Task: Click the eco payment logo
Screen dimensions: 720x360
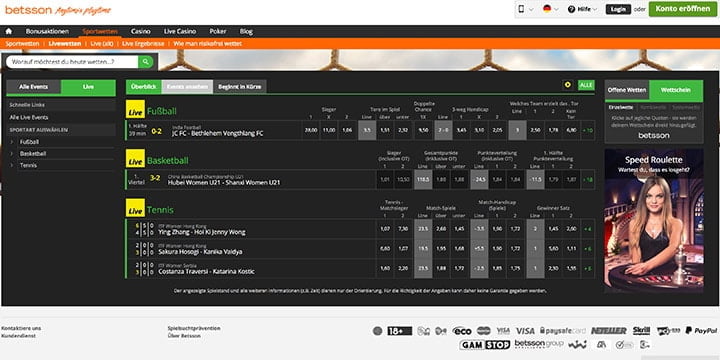Action: point(462,331)
